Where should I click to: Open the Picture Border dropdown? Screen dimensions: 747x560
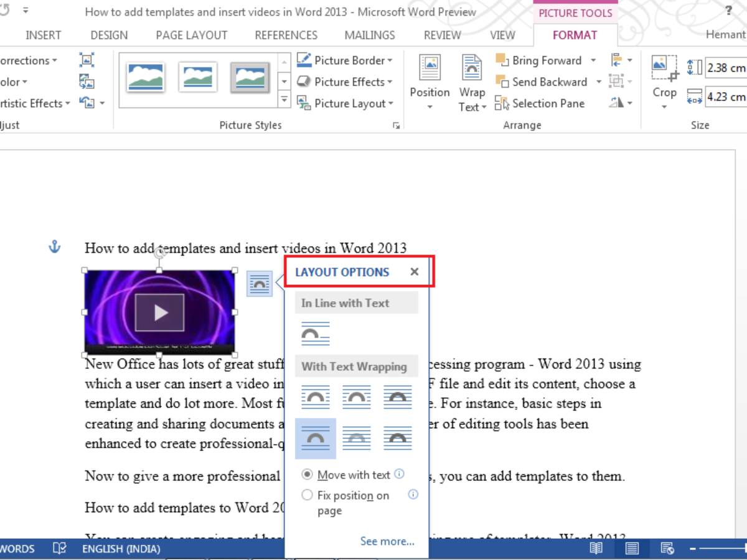(345, 60)
